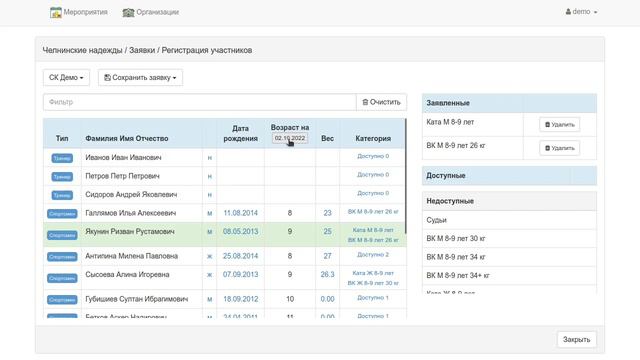Click the save icon in Сохранить заявку
The width and height of the screenshot is (640, 360).
coord(107,78)
